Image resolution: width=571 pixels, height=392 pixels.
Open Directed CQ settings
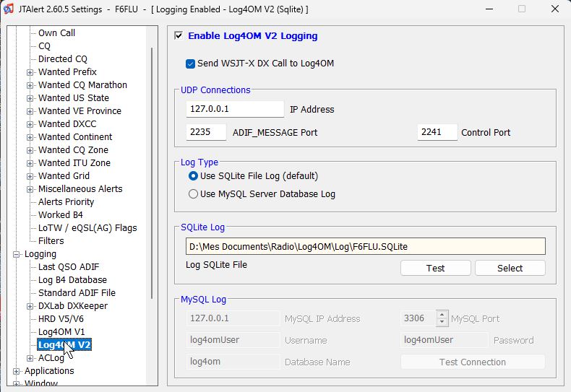pyautogui.click(x=63, y=59)
